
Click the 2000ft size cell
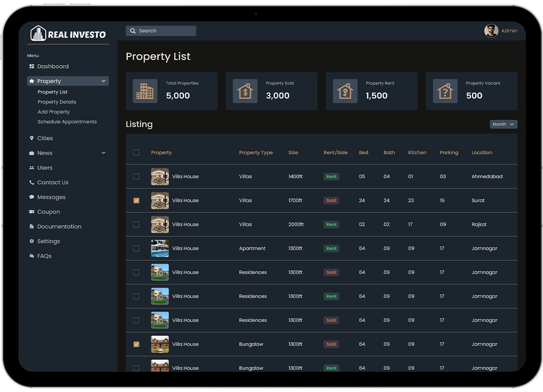296,225
